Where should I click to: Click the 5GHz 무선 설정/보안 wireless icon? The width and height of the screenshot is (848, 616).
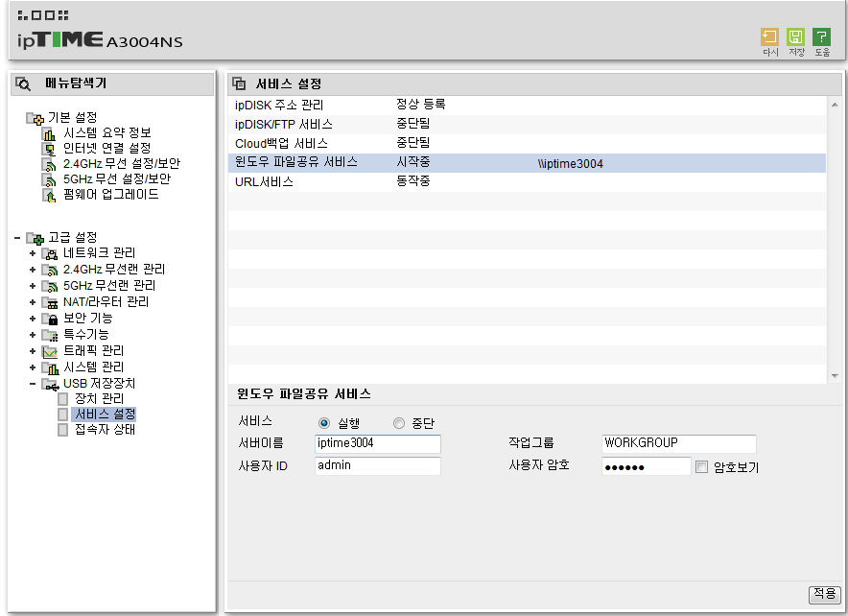coord(49,179)
